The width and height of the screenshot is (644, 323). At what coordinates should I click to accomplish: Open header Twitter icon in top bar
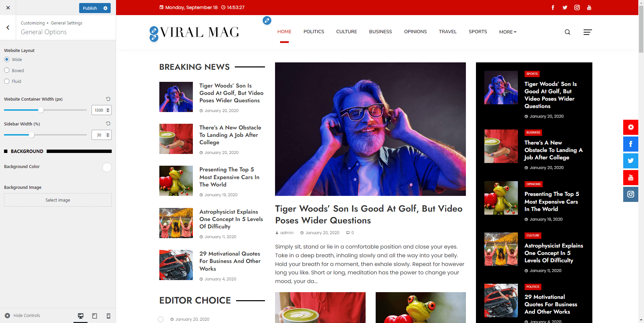pos(565,7)
